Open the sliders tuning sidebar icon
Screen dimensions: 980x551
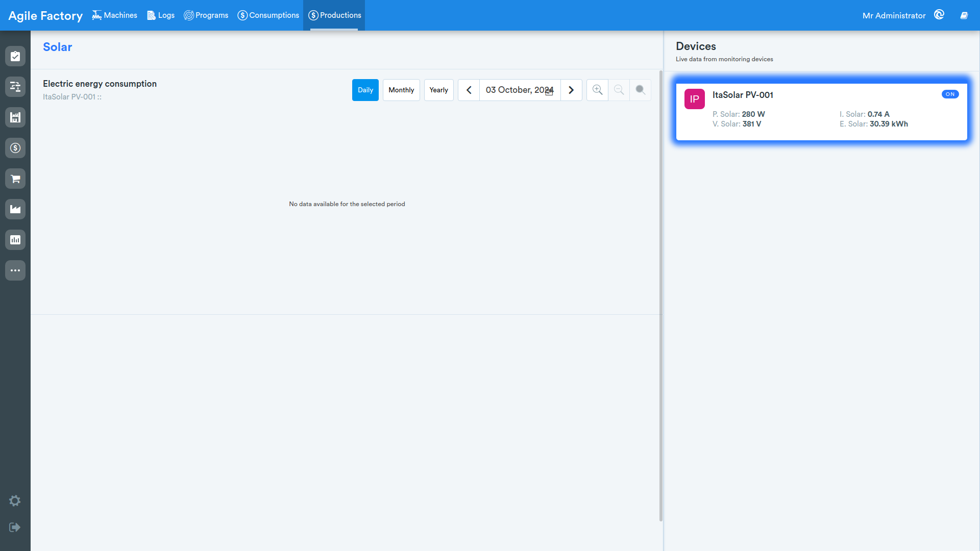(15, 87)
